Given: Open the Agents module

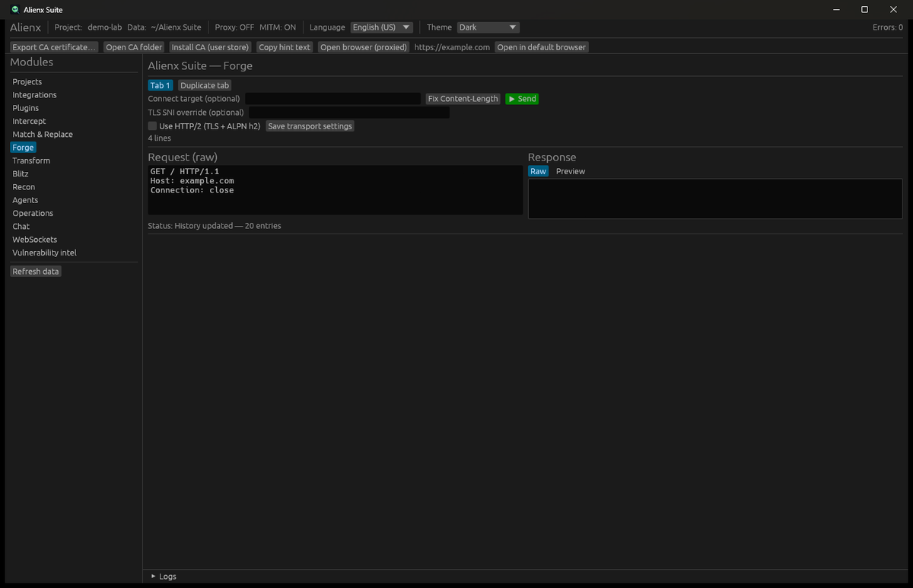Looking at the screenshot, I should pos(25,200).
